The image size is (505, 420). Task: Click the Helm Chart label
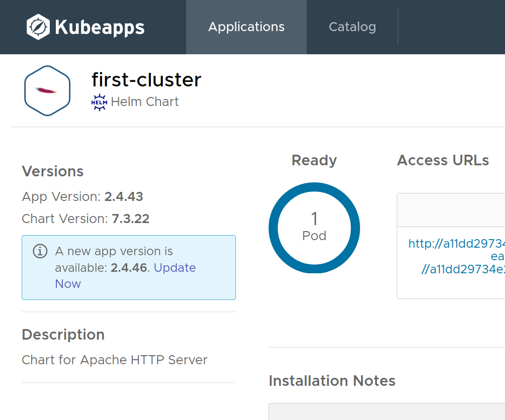144,101
